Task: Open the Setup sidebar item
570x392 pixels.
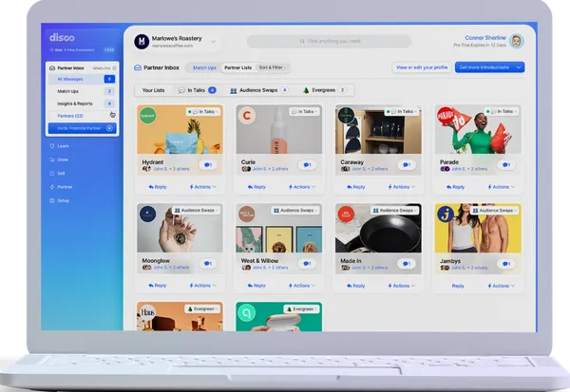Action: pyautogui.click(x=60, y=200)
